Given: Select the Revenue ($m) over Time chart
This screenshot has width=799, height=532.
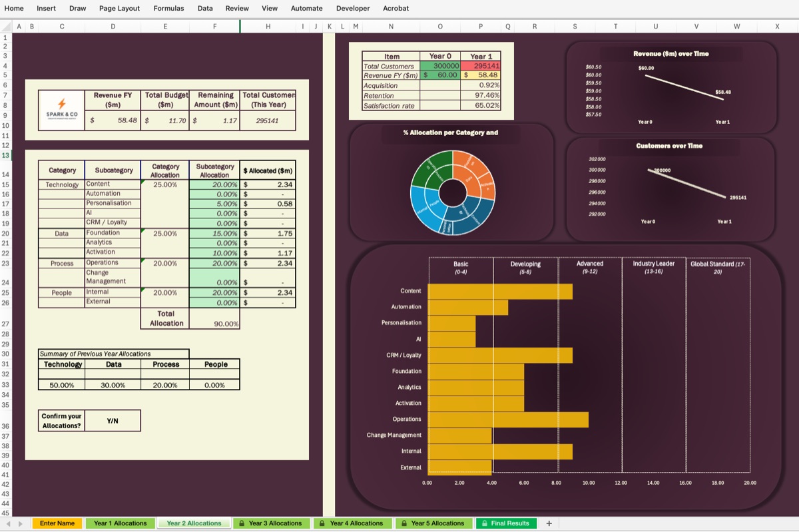Looking at the screenshot, I should (x=671, y=87).
